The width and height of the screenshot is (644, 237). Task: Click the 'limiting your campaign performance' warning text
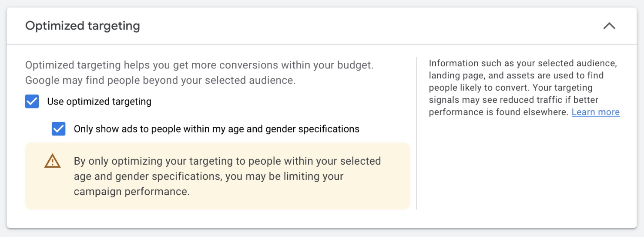[x=228, y=176]
